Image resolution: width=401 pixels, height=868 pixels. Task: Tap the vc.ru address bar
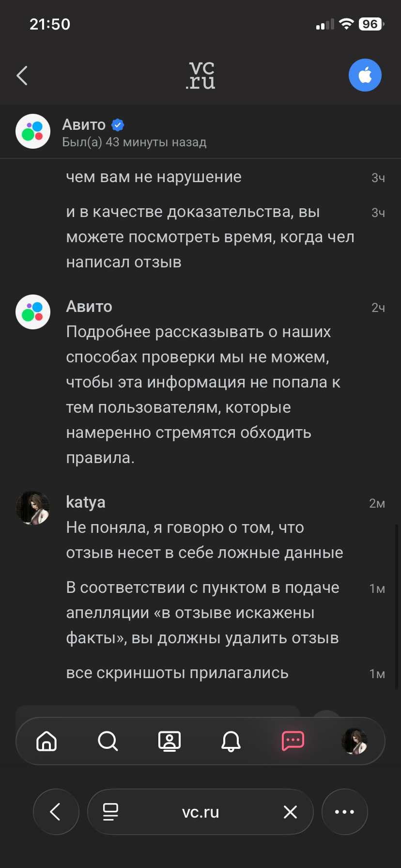pyautogui.click(x=200, y=812)
